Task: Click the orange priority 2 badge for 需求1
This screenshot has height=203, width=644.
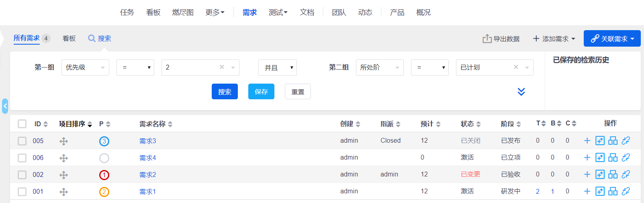Action: 104,192
